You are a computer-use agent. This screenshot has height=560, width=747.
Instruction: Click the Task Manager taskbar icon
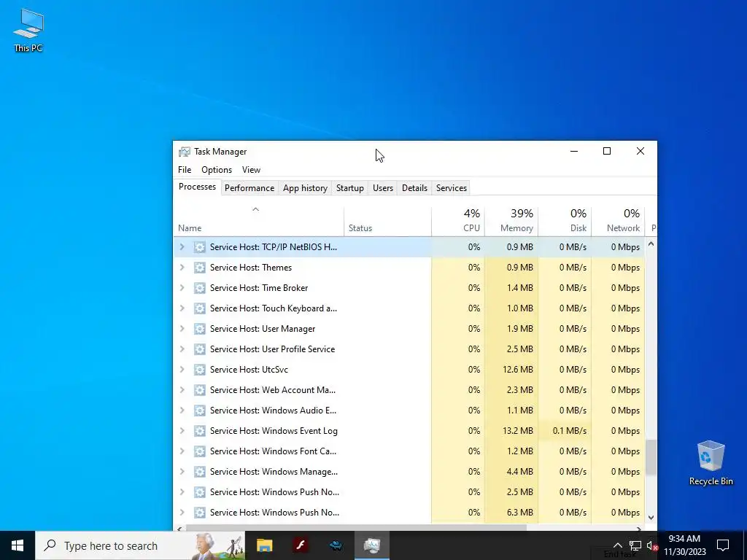372,545
